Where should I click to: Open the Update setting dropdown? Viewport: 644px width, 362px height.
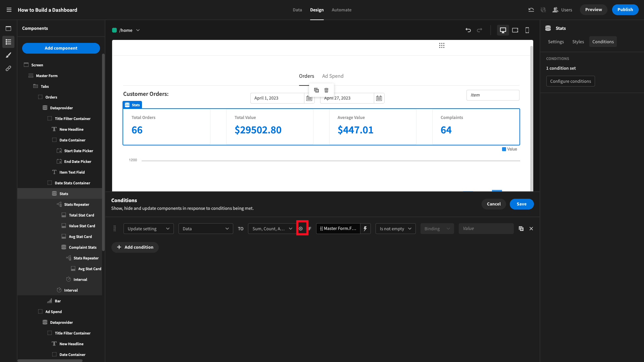coord(148,229)
